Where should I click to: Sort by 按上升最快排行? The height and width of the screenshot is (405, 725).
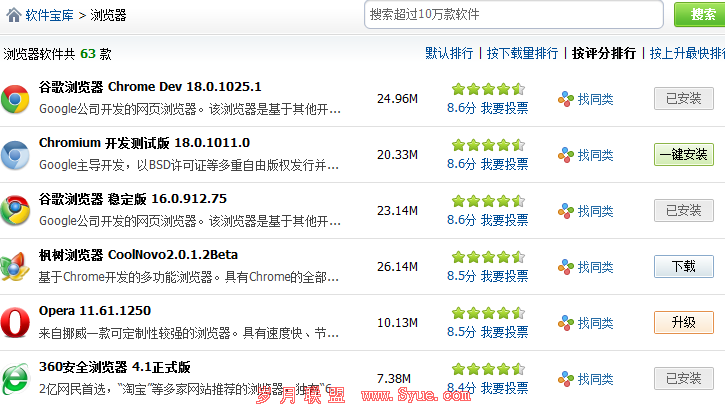687,53
